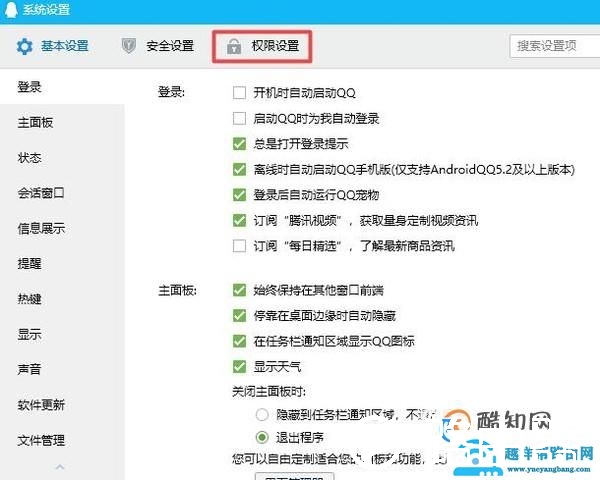The width and height of the screenshot is (600, 480).
Task: Open 提醒 settings in sidebar
Action: pyautogui.click(x=29, y=264)
